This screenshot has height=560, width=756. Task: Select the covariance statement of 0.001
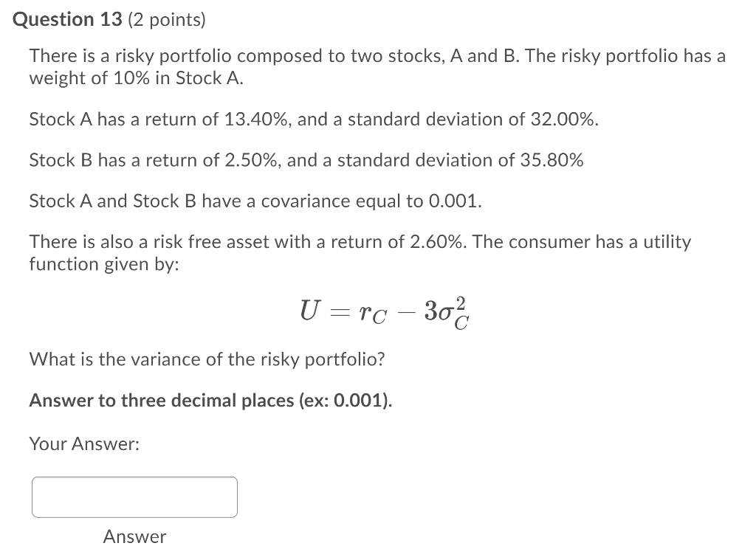tap(255, 201)
